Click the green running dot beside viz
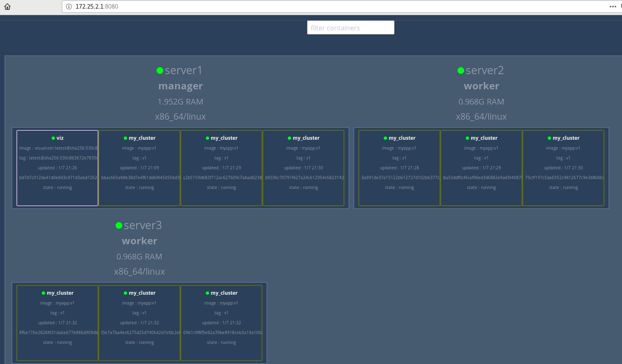 click(53, 138)
